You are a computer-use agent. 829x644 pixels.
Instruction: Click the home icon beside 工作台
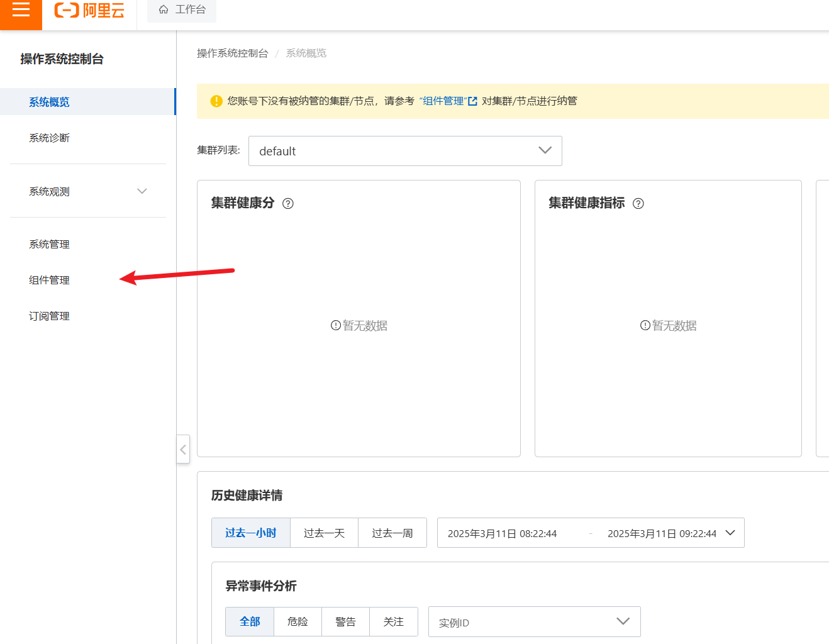pos(164,9)
